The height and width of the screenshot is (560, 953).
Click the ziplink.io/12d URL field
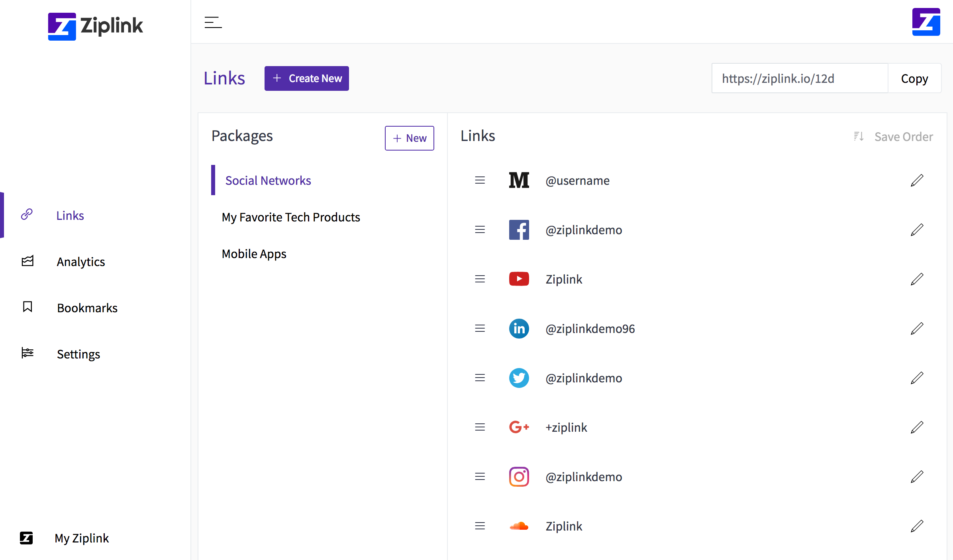click(x=800, y=78)
